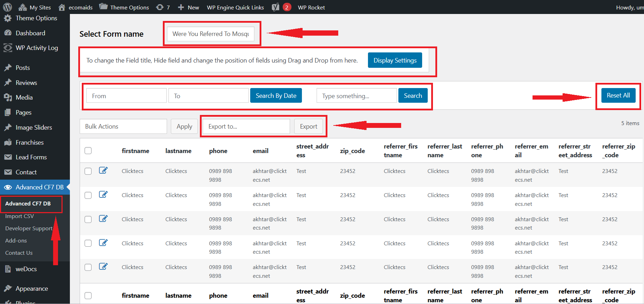Focus the Type something search field

(x=356, y=96)
